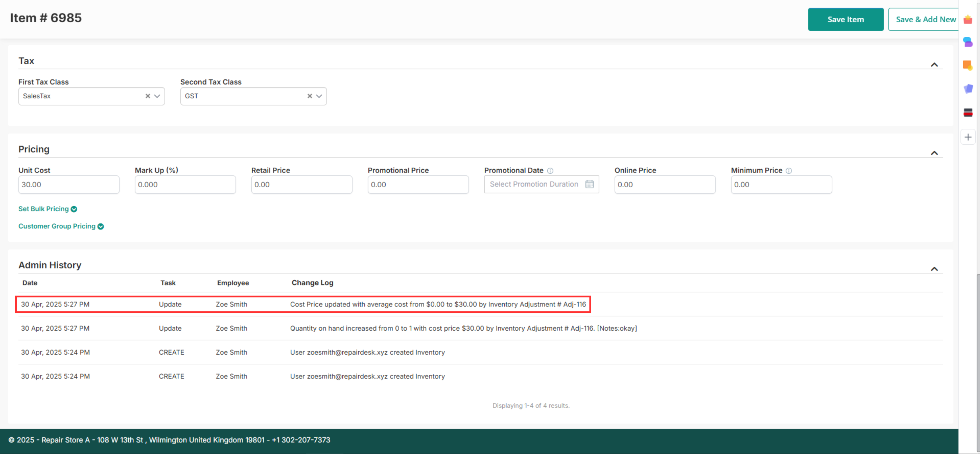Click the footer Repair Store A address text
The width and height of the screenshot is (980, 454).
pyautogui.click(x=169, y=440)
